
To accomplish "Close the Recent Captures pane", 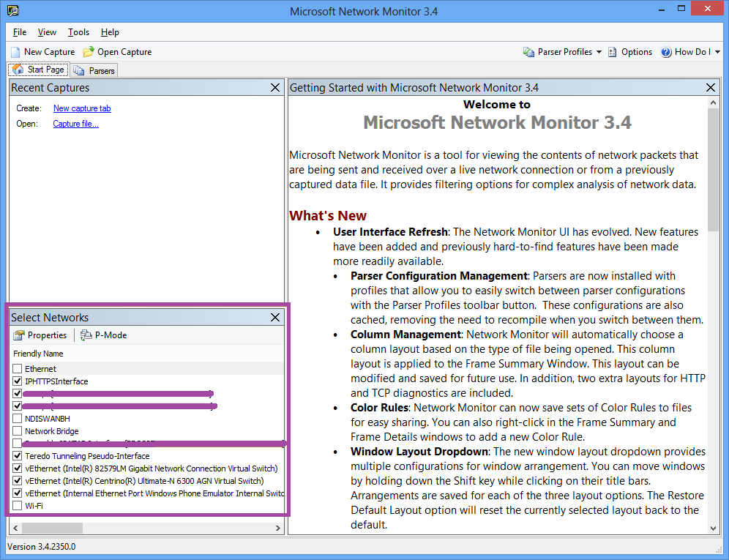I will click(275, 88).
